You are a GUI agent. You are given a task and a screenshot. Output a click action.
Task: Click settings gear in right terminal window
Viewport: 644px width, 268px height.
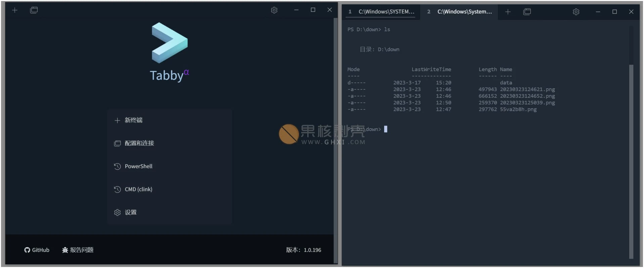pyautogui.click(x=576, y=12)
